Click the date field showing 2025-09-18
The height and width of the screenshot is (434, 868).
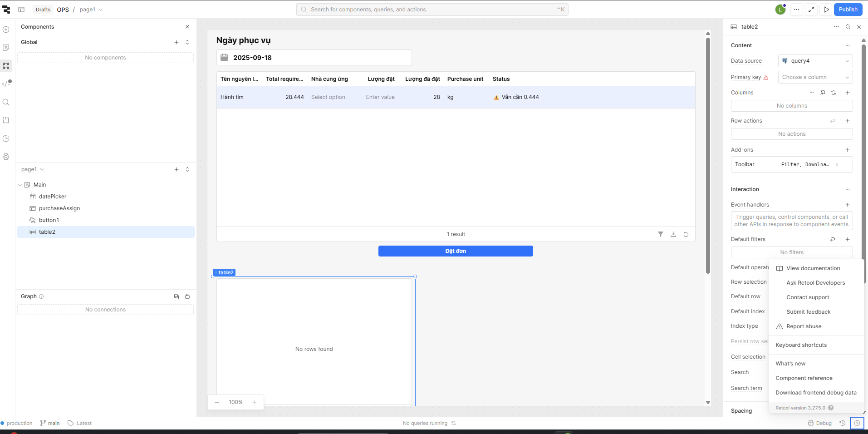tap(314, 58)
